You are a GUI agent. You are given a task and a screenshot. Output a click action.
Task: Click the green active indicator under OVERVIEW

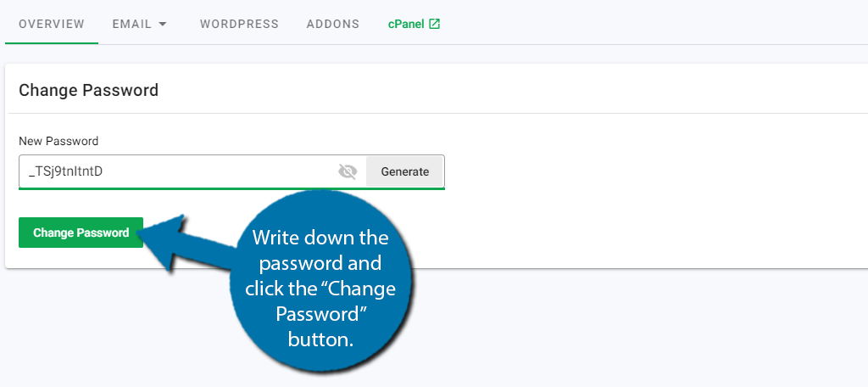[52, 42]
